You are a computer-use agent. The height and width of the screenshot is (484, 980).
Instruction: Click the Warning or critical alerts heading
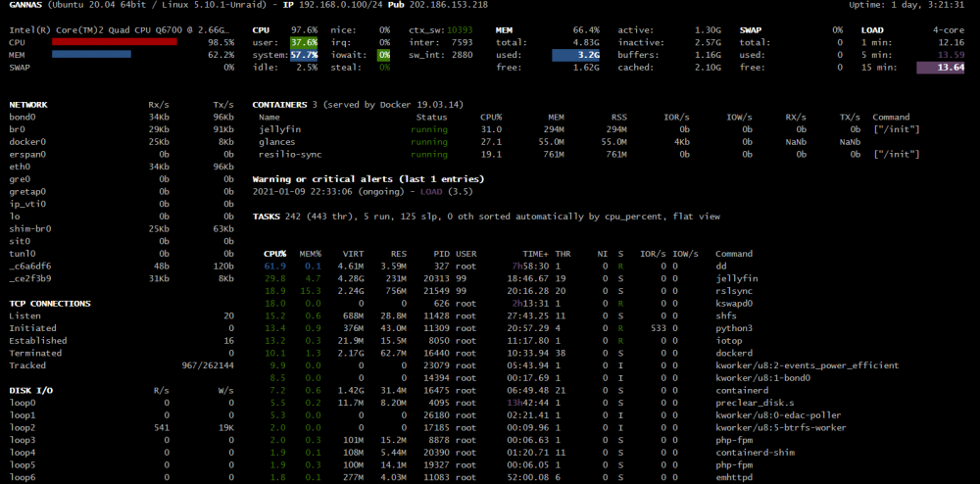point(368,179)
